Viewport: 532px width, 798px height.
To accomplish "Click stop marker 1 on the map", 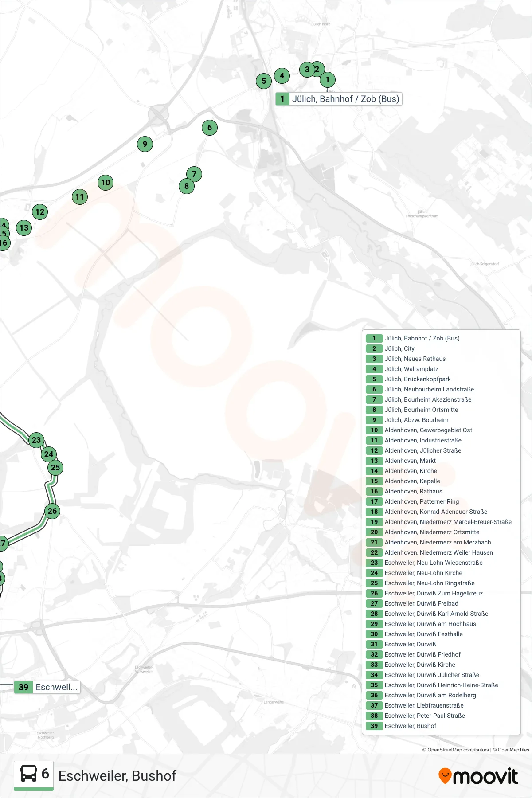I will [x=328, y=80].
